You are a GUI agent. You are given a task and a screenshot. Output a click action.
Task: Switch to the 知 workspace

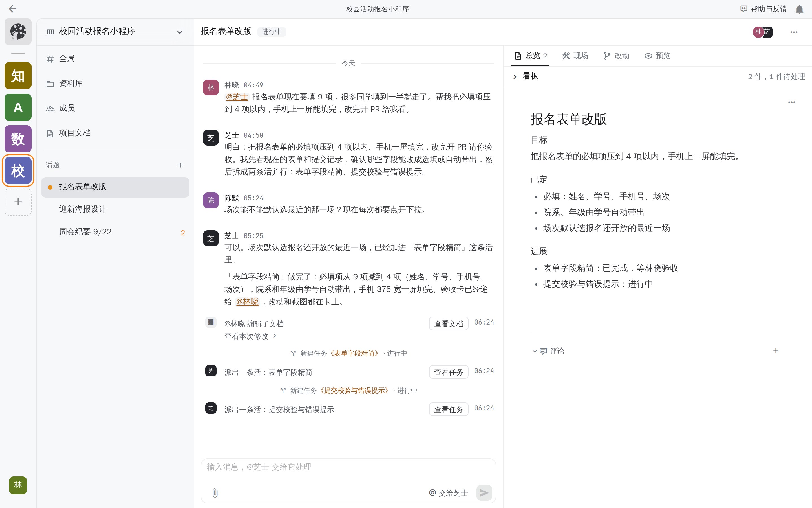(18, 76)
